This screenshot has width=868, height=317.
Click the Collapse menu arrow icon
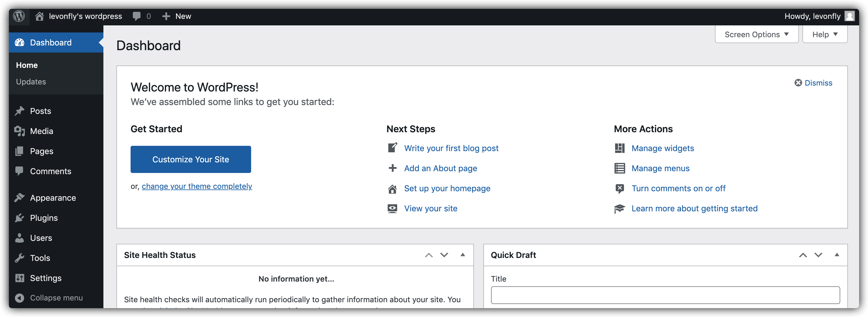19,298
